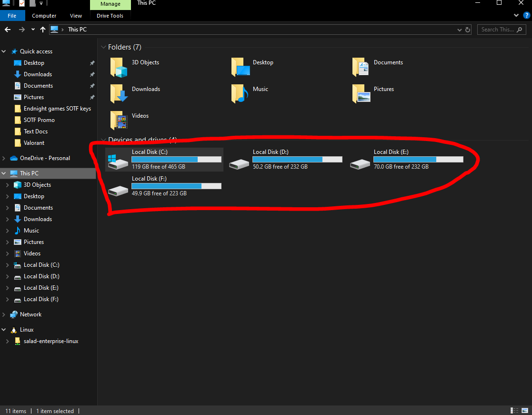Open the Music folder in Folders section
The width and height of the screenshot is (532, 415).
coord(240,93)
